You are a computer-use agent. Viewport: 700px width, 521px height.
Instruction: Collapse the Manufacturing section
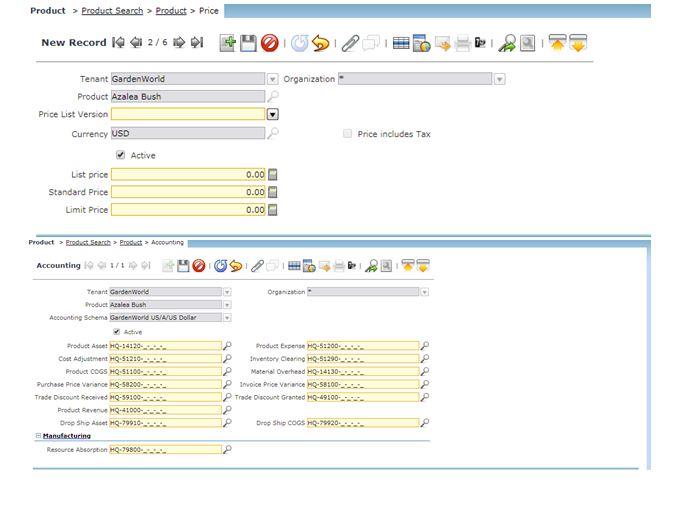(x=38, y=436)
